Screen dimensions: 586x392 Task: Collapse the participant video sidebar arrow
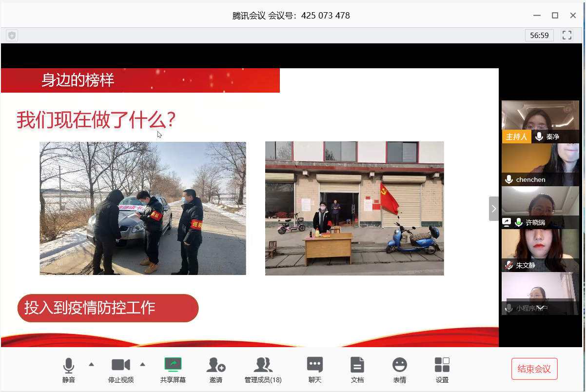point(494,209)
